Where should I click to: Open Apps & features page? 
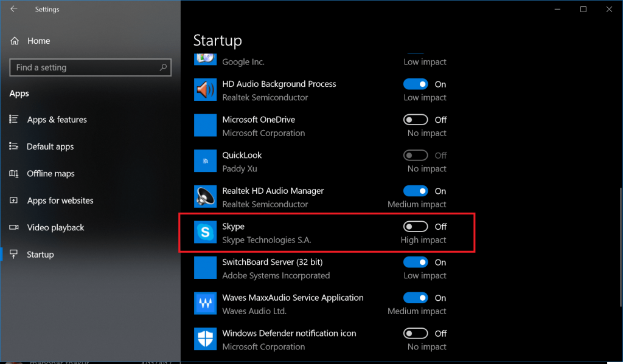tap(91, 120)
